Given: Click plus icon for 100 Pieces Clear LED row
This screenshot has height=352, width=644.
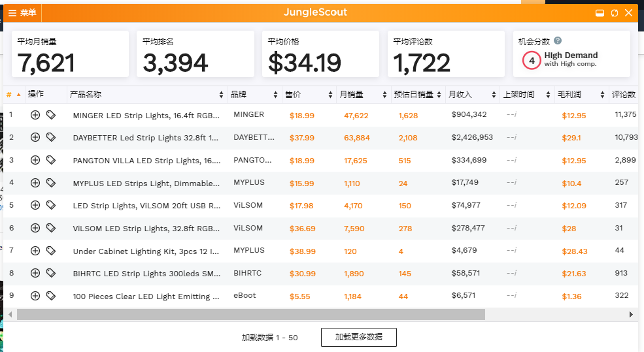Looking at the screenshot, I should click(x=35, y=295).
